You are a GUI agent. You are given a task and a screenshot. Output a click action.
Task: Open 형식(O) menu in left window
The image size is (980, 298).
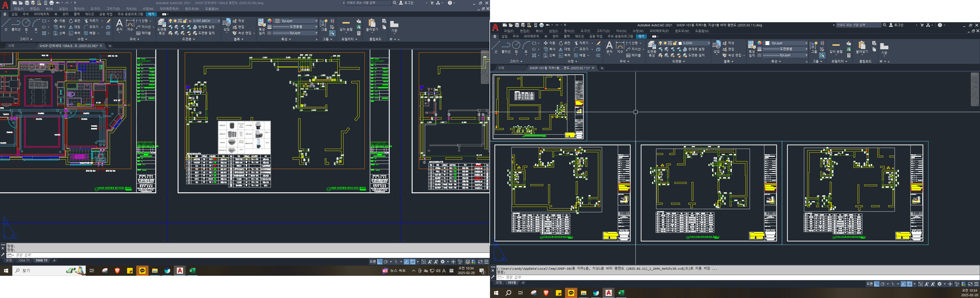pos(79,9)
